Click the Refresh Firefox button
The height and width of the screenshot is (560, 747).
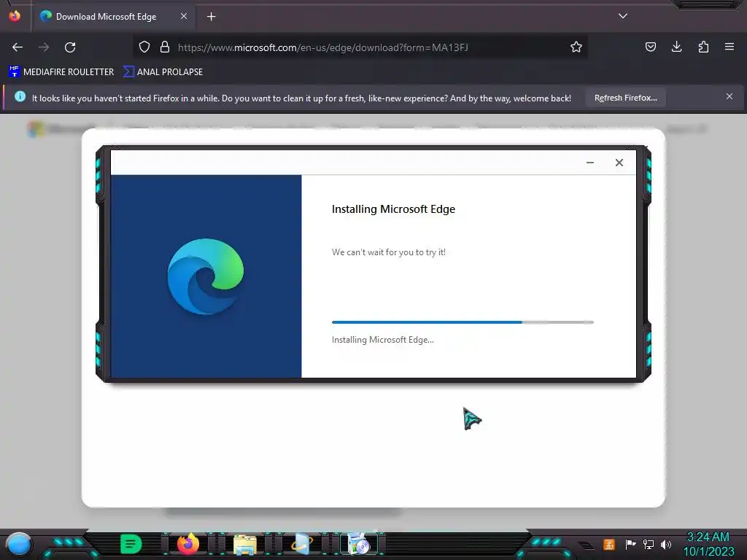(x=625, y=98)
